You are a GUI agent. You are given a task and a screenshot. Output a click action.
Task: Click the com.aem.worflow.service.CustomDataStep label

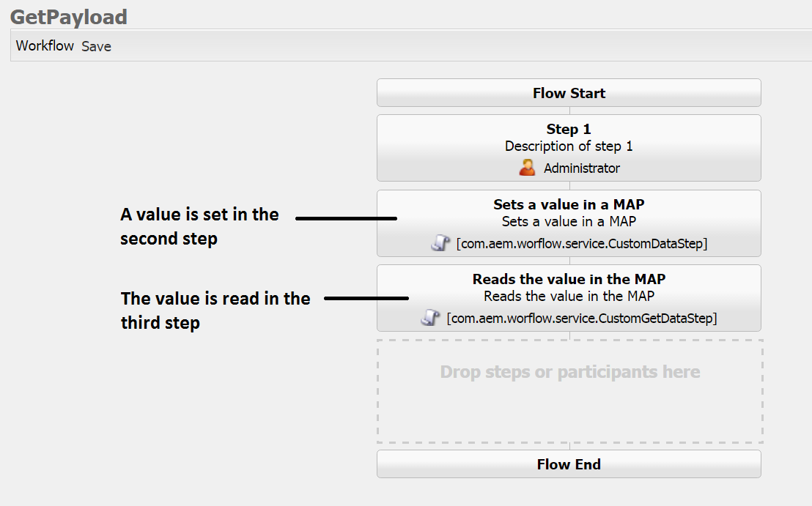581,243
